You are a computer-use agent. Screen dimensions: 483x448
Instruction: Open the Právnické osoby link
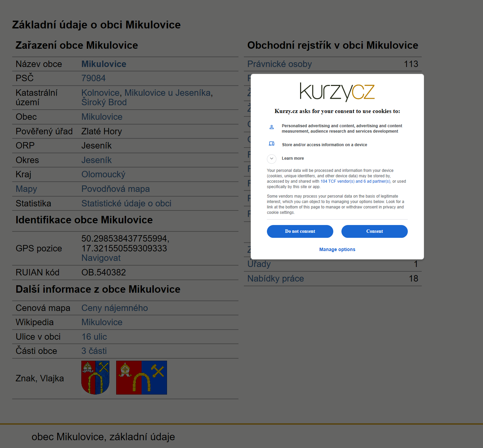(x=279, y=64)
